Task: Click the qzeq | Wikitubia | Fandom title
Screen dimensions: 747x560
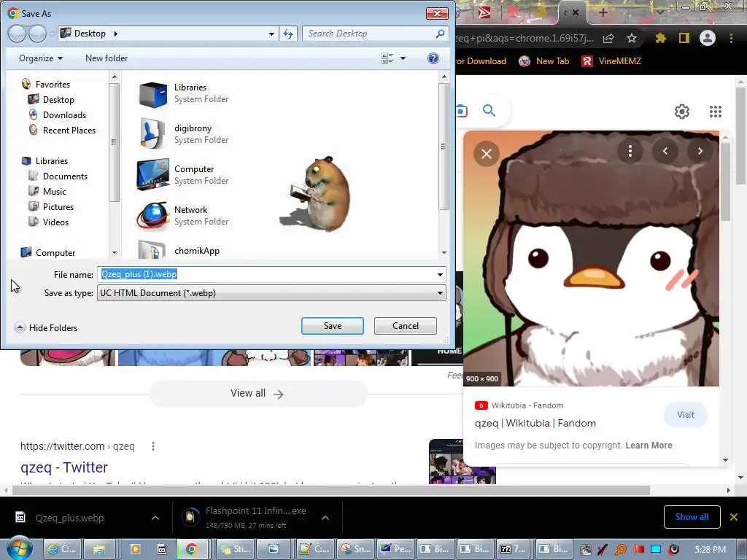Action: [x=535, y=423]
